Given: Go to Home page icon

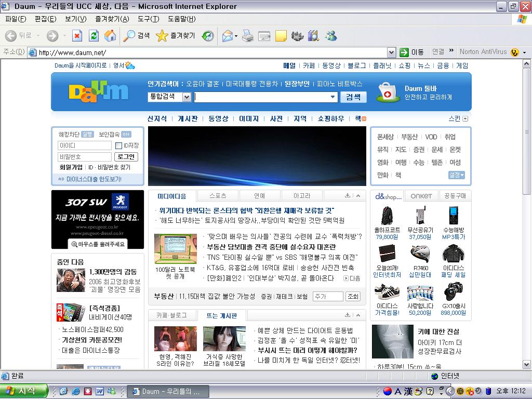Looking at the screenshot, I should (110, 36).
